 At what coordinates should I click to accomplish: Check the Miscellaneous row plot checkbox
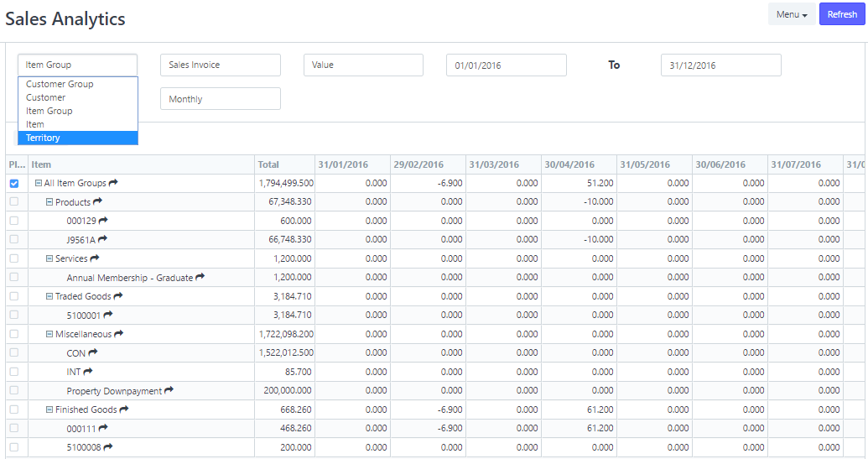click(14, 334)
